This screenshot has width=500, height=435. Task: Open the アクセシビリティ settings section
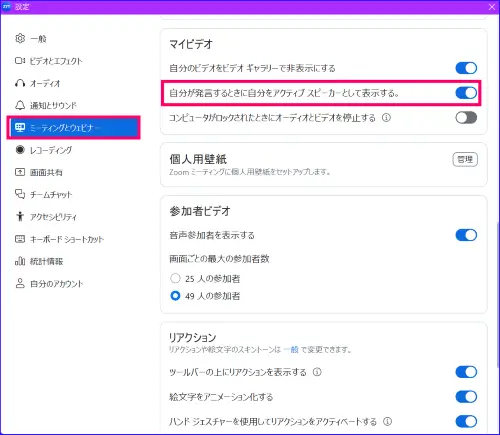(73, 217)
